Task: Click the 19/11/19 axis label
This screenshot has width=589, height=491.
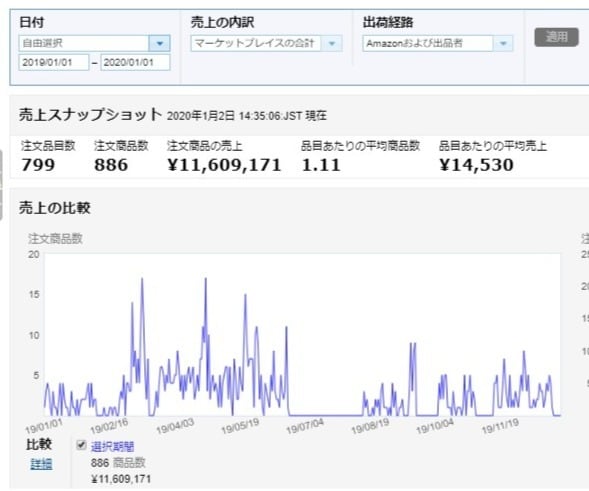Action: 500,426
